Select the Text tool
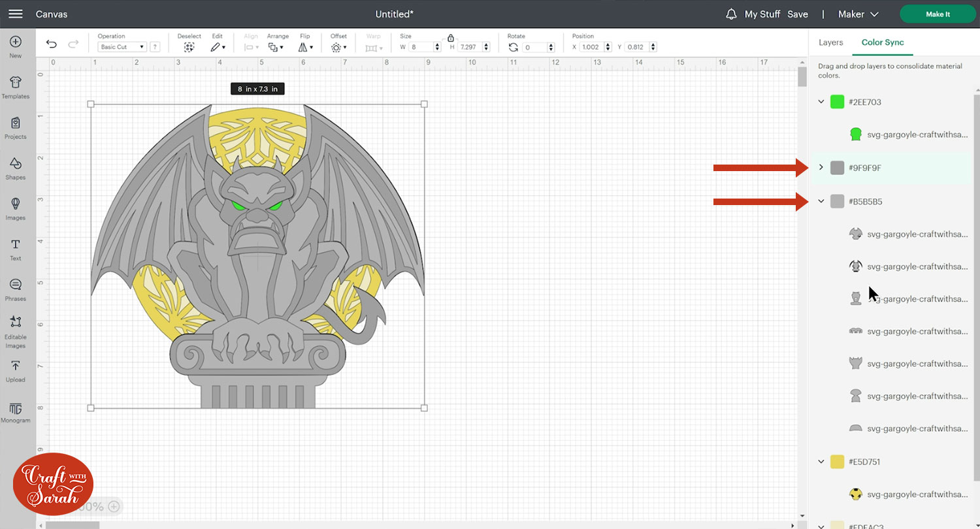This screenshot has height=529, width=980. (16, 249)
